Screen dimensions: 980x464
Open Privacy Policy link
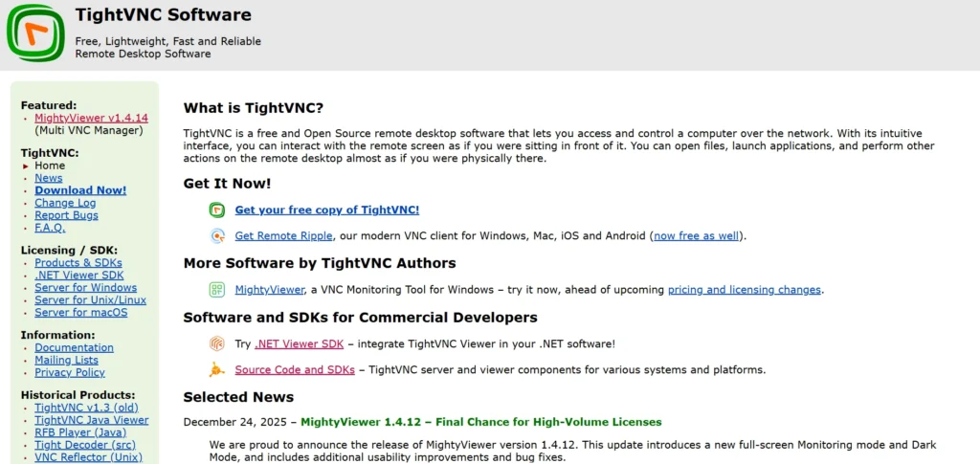click(69, 373)
